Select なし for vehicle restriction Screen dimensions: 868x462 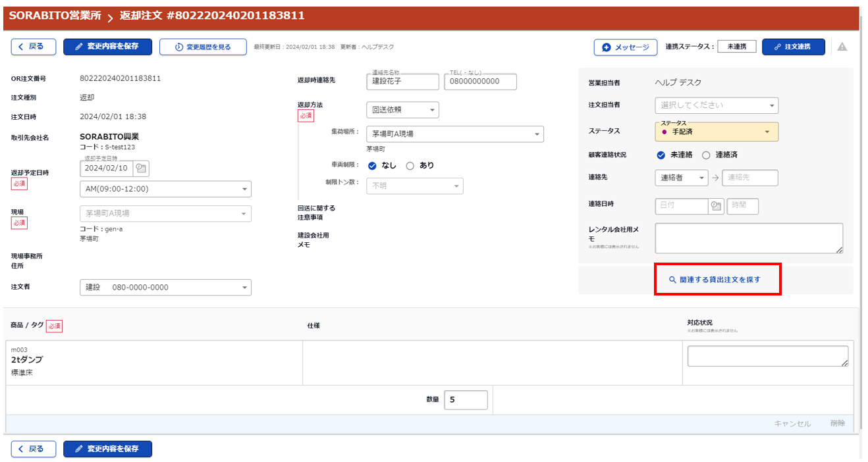pyautogui.click(x=372, y=166)
